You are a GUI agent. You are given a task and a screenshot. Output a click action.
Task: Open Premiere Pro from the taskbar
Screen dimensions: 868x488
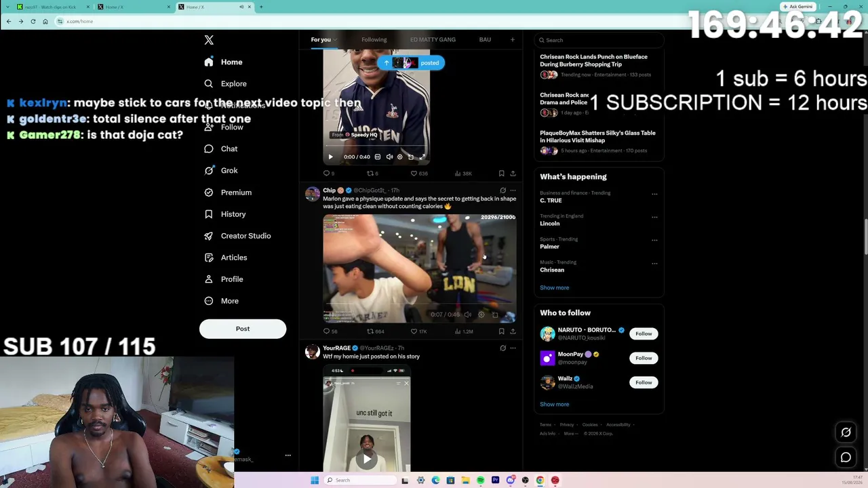coord(495,480)
